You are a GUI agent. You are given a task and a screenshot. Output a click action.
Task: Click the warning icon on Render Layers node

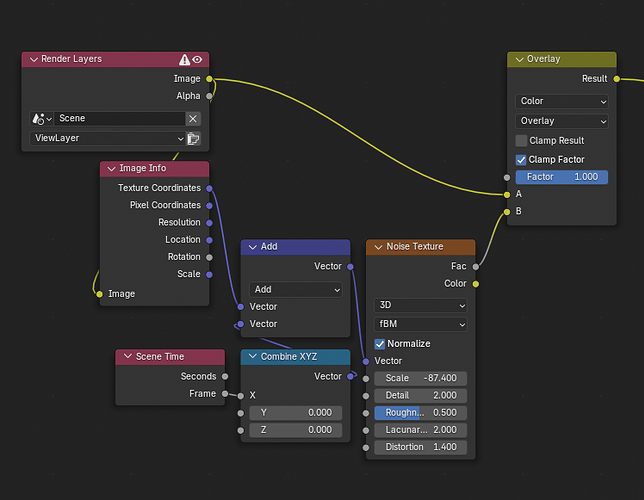click(184, 60)
